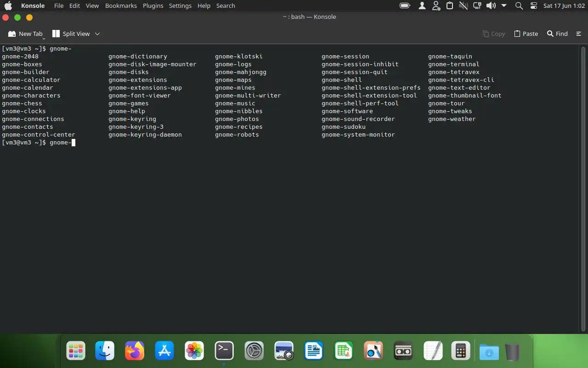Image resolution: width=588 pixels, height=368 pixels.
Task: Click the gnome-system-monitor text
Action: (358, 134)
